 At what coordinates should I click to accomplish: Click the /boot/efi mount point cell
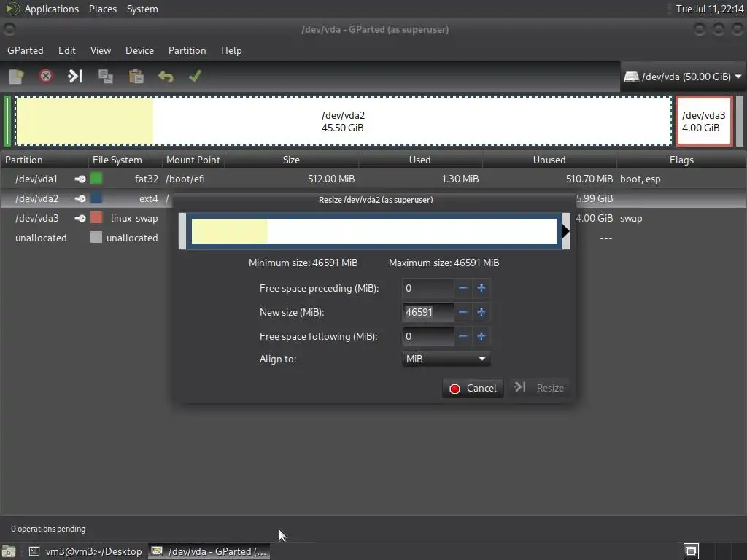click(185, 179)
